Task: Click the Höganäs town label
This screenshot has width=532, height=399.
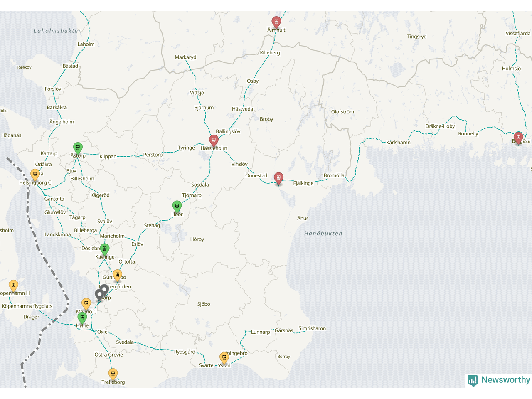Action: point(11,135)
